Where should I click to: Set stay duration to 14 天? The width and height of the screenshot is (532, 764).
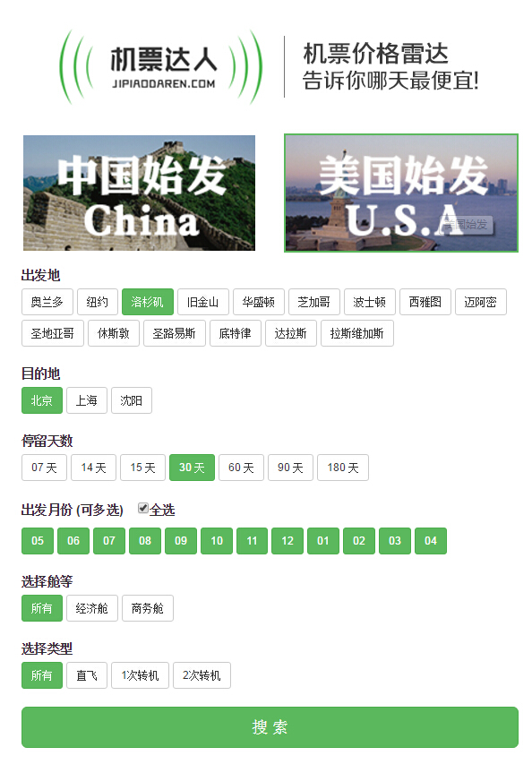coord(93,468)
